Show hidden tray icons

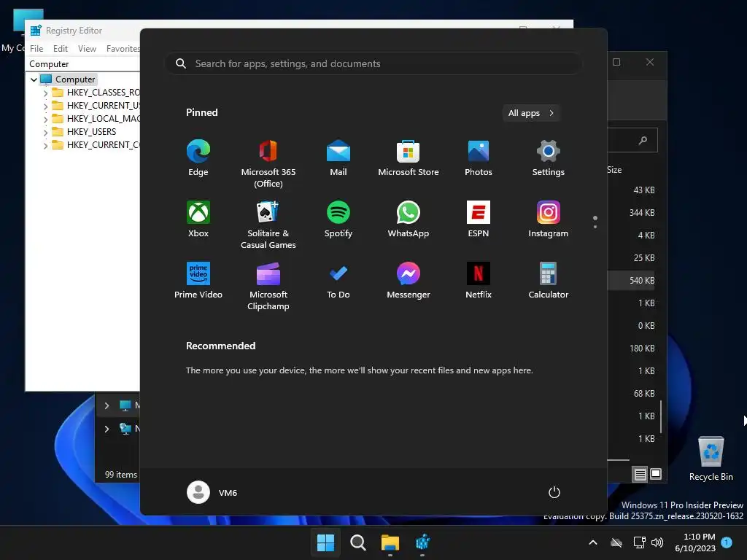(593, 542)
